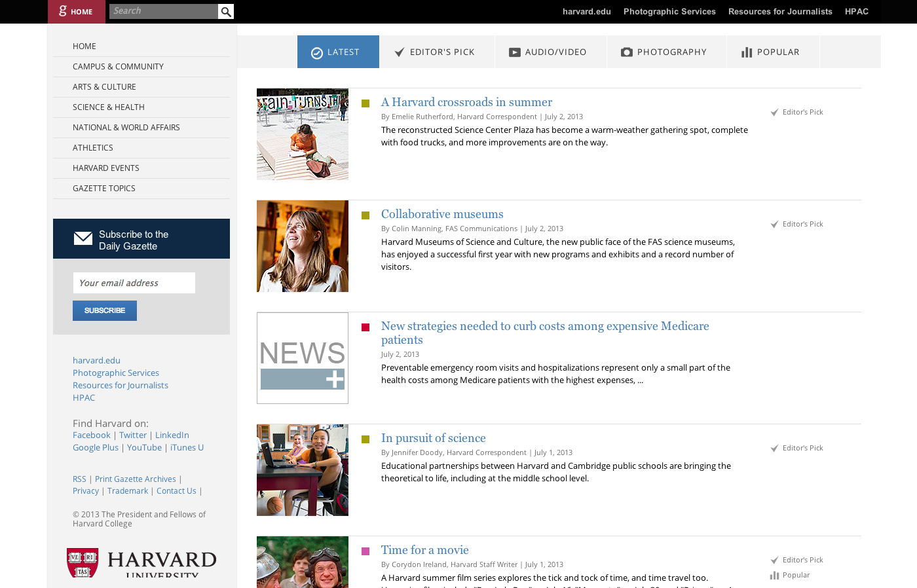Click the NEWS placeholder thumbnail
The width and height of the screenshot is (917, 588).
click(x=303, y=358)
